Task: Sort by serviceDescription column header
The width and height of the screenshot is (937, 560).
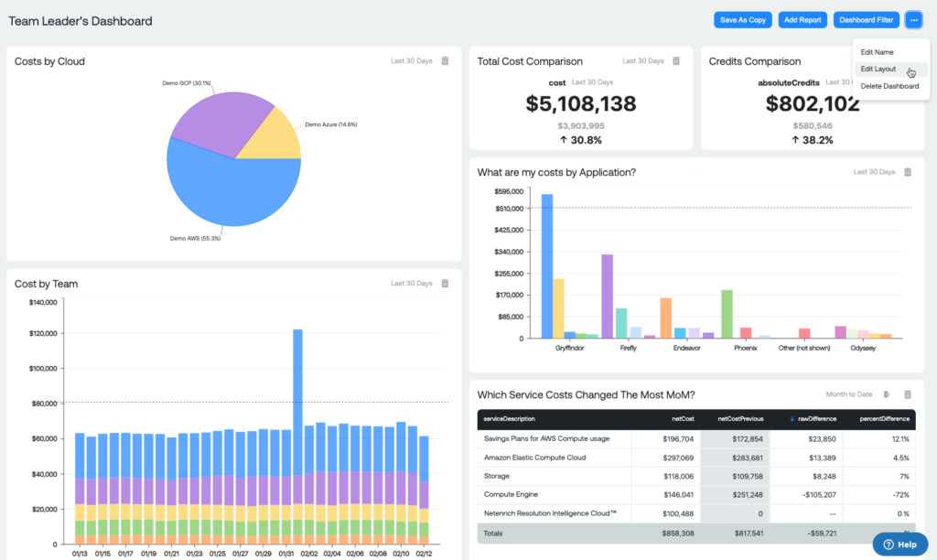Action: (x=509, y=419)
